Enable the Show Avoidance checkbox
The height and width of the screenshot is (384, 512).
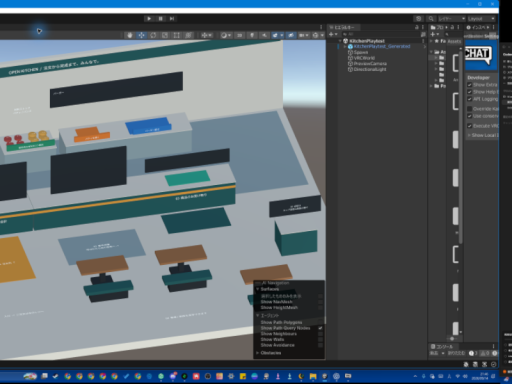320,345
